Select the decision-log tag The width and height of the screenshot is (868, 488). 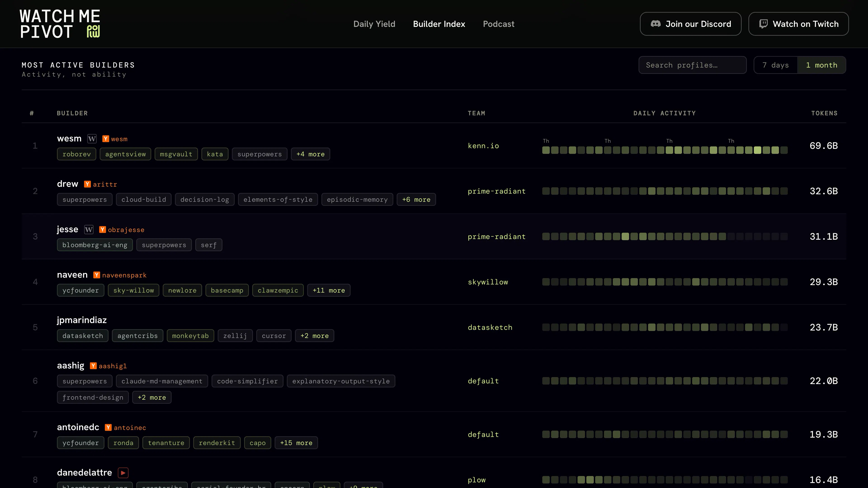(205, 200)
